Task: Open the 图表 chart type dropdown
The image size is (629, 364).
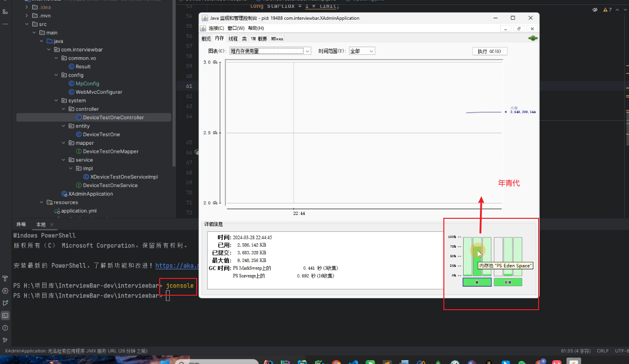Action: coord(270,51)
